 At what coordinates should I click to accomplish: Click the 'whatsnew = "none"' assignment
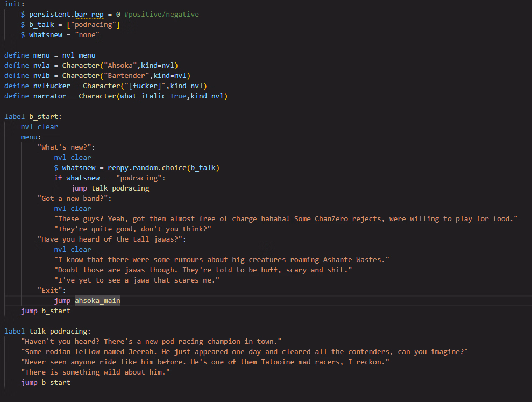[64, 34]
